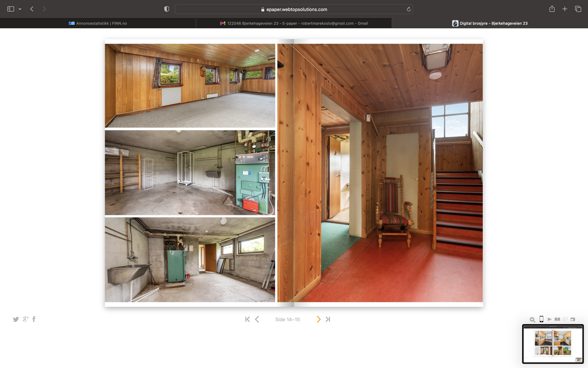Switch to the Annonsestatistikk FINN.no tab
The image size is (588, 368).
point(98,23)
